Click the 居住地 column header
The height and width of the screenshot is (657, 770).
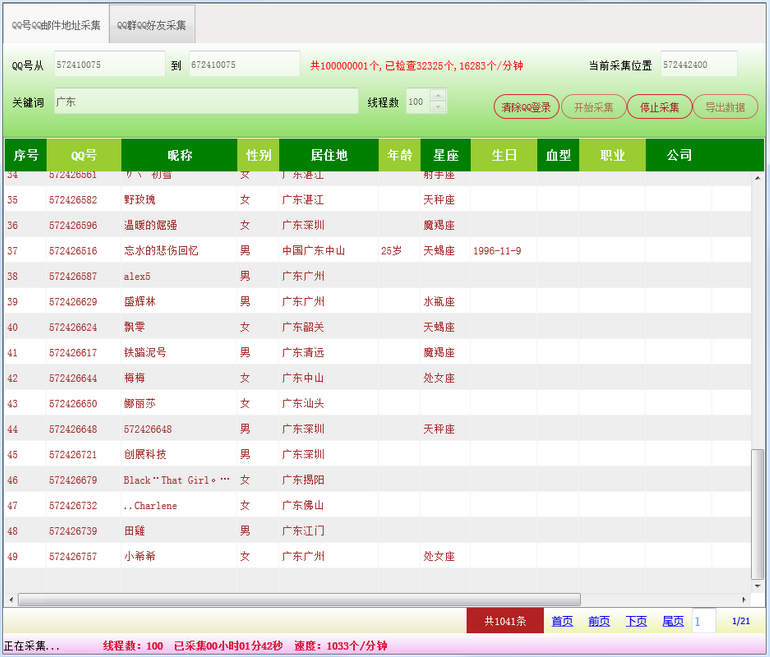point(329,155)
